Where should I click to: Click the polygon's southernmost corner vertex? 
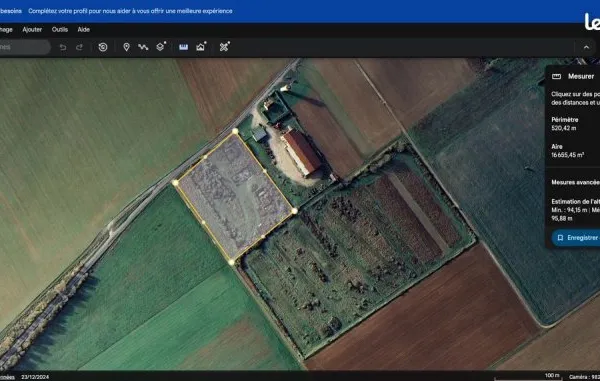[232, 262]
